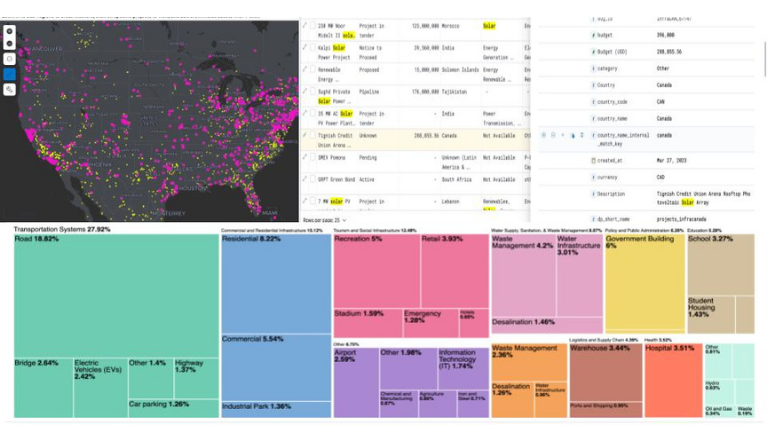Click the Emergency 1.28% treemap block

click(x=431, y=323)
